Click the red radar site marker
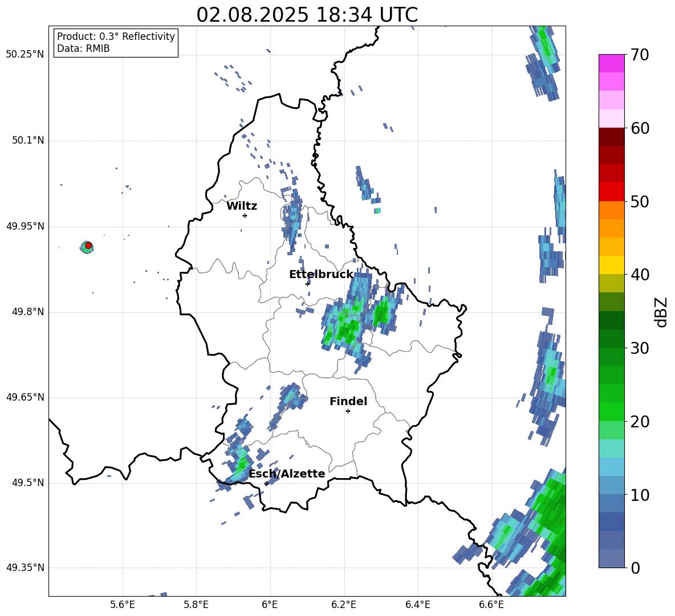675x616 pixels. click(88, 246)
